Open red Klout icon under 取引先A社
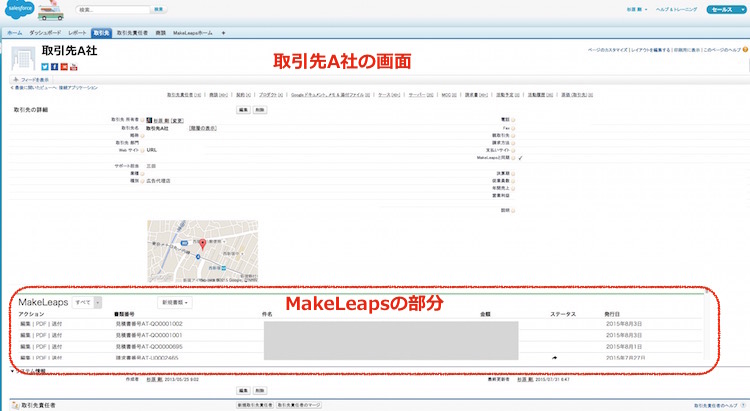This screenshot has width=750, height=411. pyautogui.click(x=64, y=67)
